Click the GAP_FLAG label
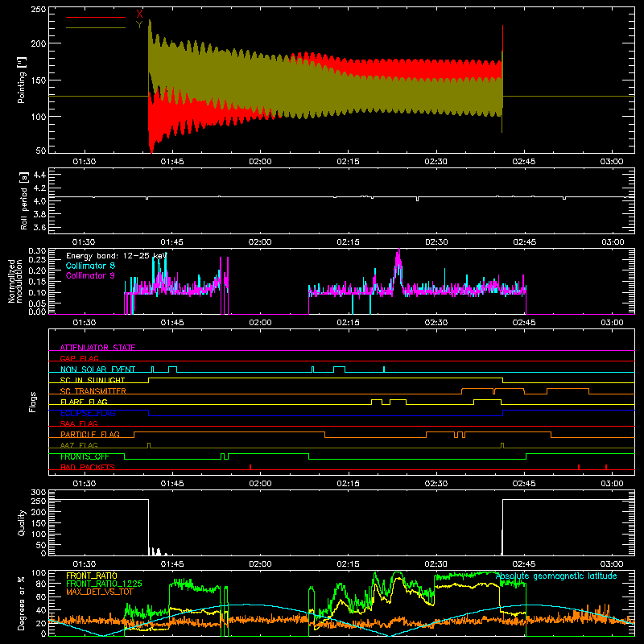 coord(79,358)
